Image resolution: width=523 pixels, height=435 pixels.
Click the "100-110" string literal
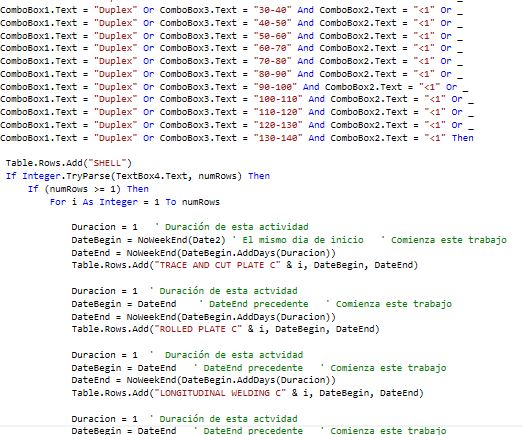(x=278, y=99)
